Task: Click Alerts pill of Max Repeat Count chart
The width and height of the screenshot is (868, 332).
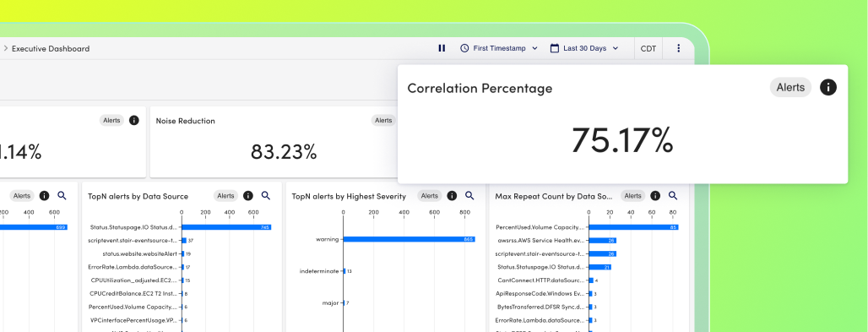Action: pyautogui.click(x=632, y=196)
